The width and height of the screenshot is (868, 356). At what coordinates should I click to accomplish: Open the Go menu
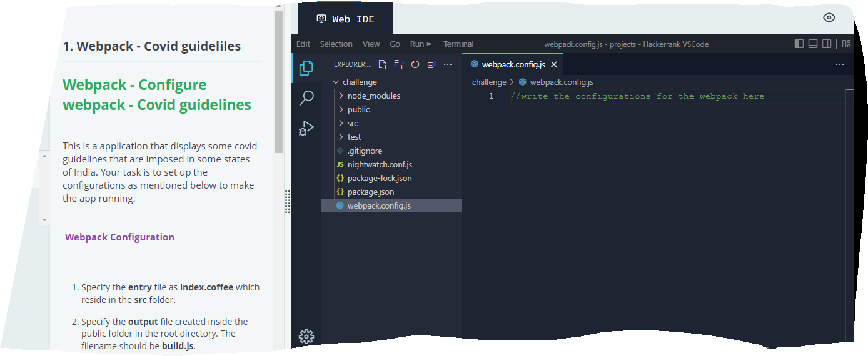click(x=395, y=44)
